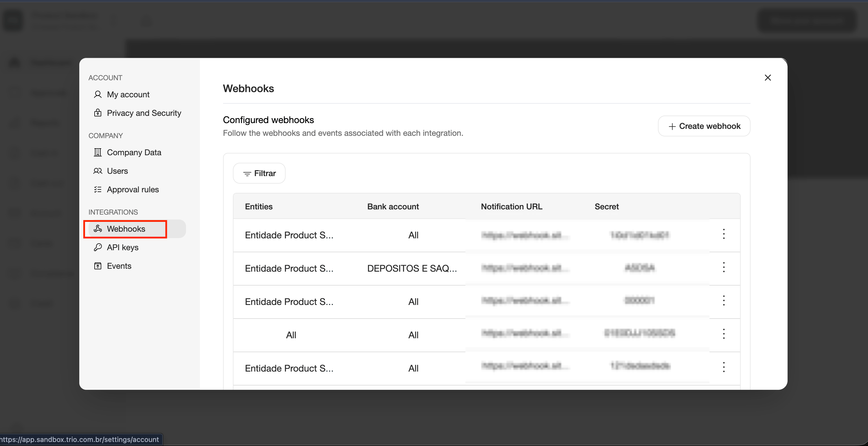This screenshot has width=868, height=446.
Task: Click the Bank account column header
Action: click(x=393, y=206)
